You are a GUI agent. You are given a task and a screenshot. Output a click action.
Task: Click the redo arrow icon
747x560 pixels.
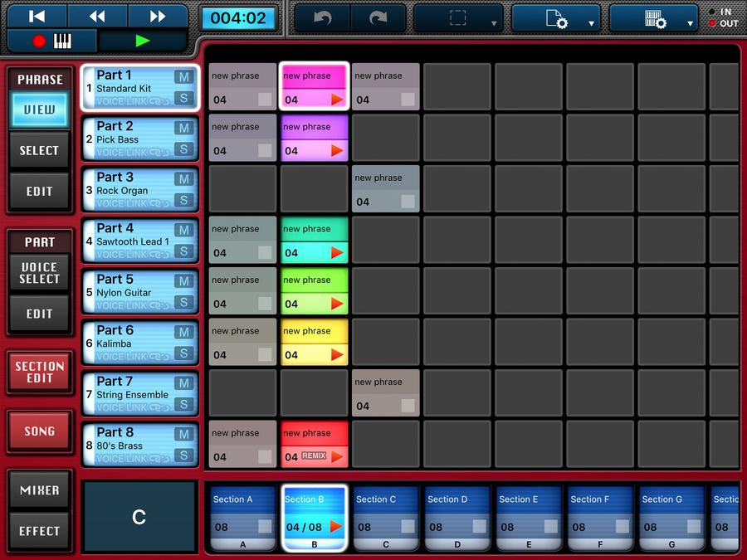[x=378, y=17]
